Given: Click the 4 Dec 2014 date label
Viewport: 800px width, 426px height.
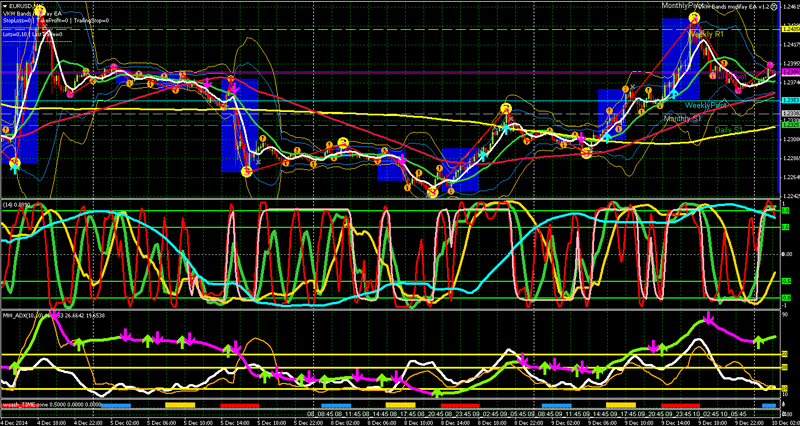Looking at the screenshot, I should click(15, 420).
